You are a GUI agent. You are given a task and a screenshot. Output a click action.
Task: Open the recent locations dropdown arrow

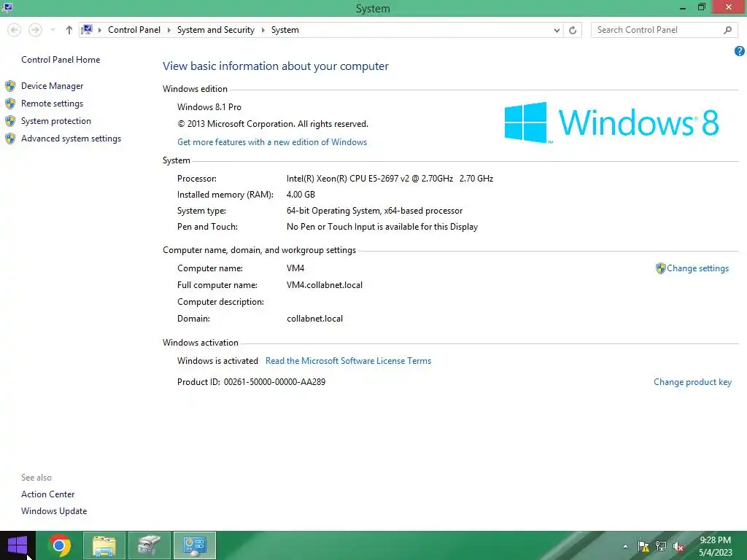click(x=53, y=30)
